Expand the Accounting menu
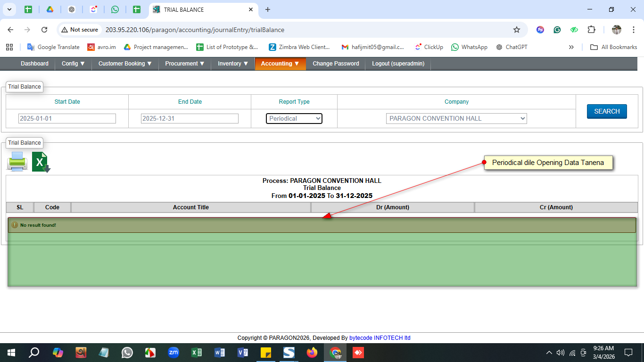The width and height of the screenshot is (644, 362). pyautogui.click(x=281, y=64)
